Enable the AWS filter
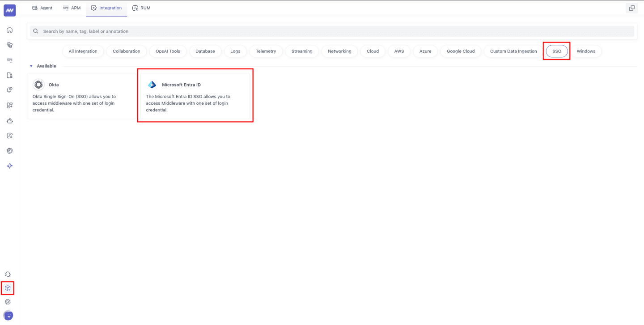This screenshot has height=325, width=644. pos(398,51)
